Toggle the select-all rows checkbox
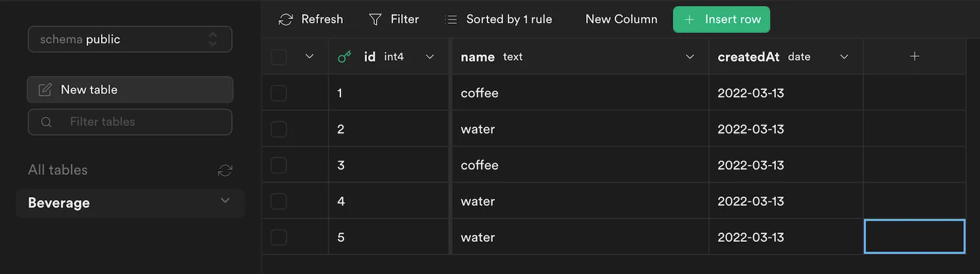 (x=279, y=57)
